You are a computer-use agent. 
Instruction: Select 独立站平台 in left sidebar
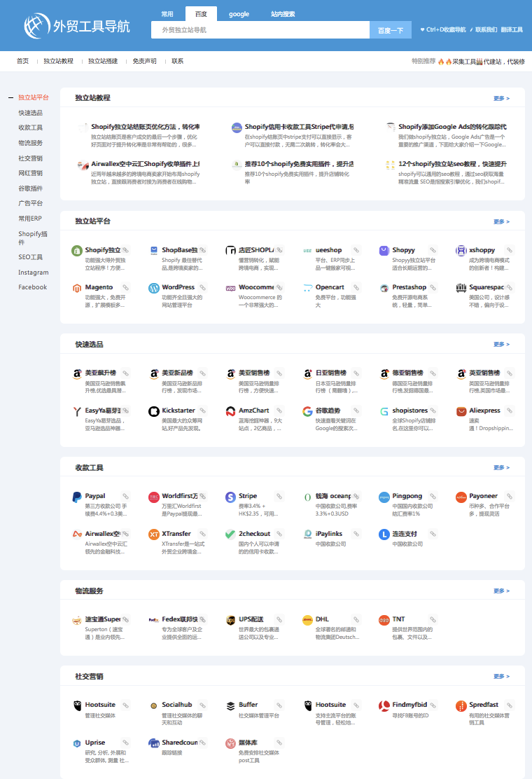[34, 97]
